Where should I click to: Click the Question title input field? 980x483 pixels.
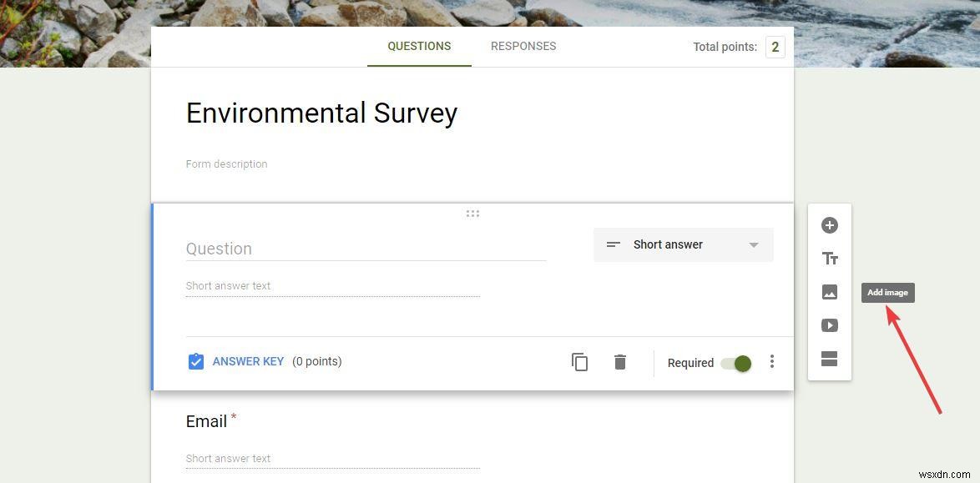(x=366, y=249)
